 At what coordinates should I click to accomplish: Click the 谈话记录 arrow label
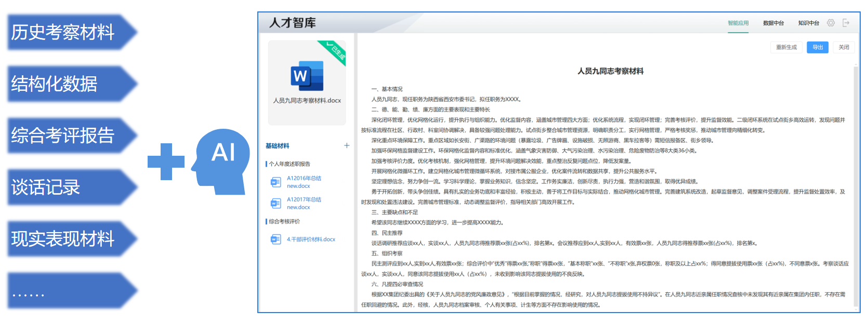click(x=72, y=187)
